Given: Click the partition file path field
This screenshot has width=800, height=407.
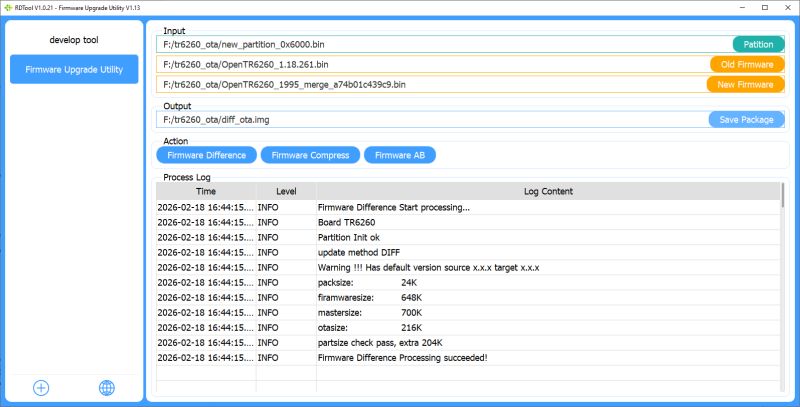Looking at the screenshot, I should point(444,44).
